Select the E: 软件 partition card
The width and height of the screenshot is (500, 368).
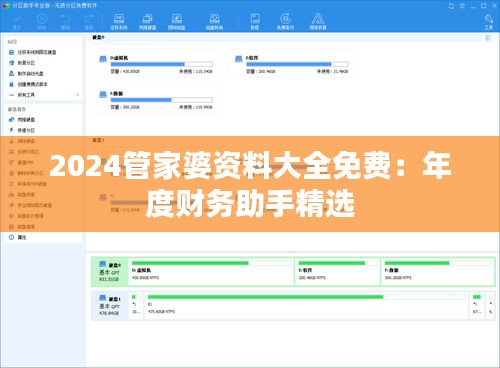[293, 64]
